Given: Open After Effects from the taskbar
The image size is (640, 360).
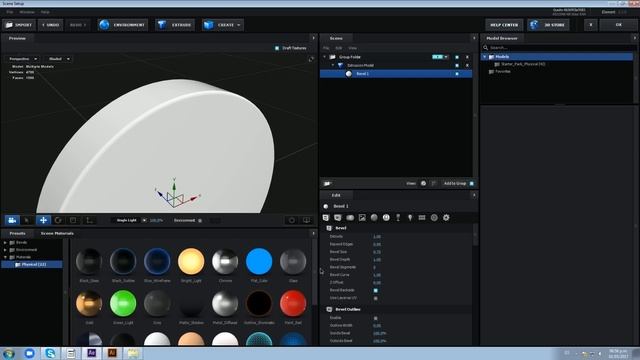Looking at the screenshot, I should pos(92,353).
